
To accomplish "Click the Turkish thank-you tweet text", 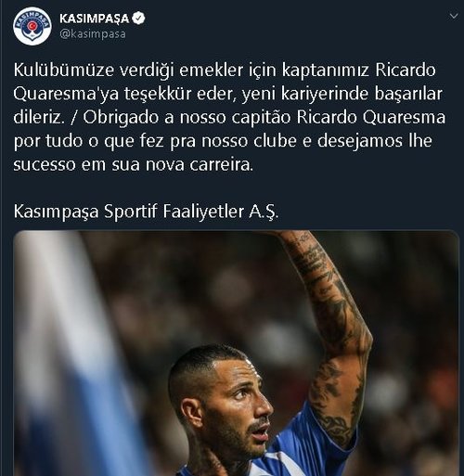I will pos(228,94).
